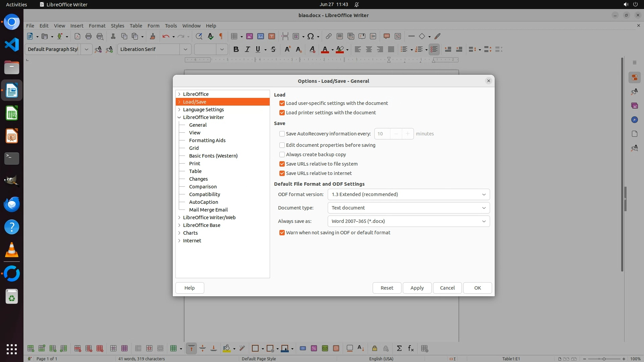Click the Export as PDF icon
The width and height of the screenshot is (644, 362).
coord(77,36)
